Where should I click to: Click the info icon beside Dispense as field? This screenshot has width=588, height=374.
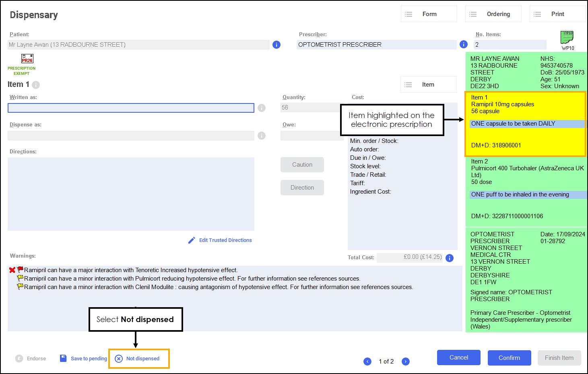(262, 136)
